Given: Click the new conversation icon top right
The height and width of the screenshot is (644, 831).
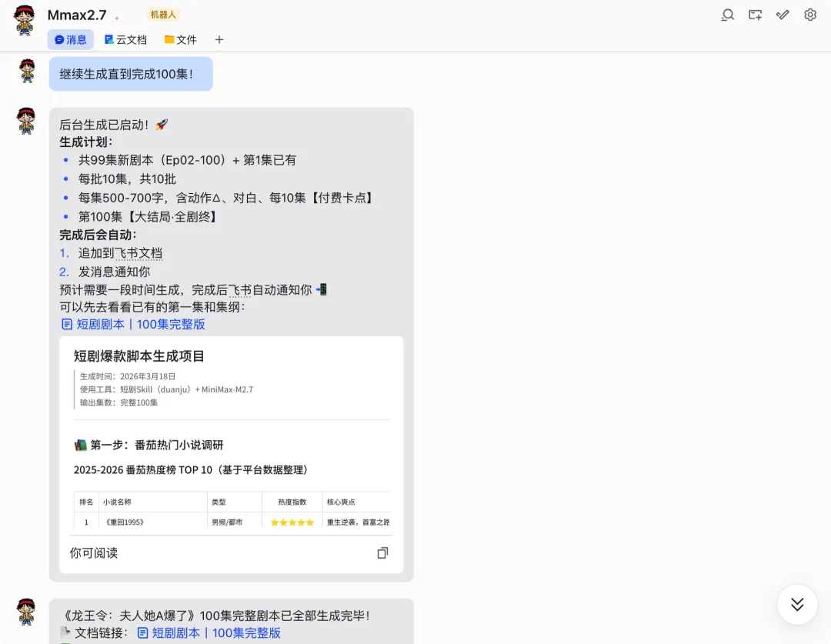Looking at the screenshot, I should tap(755, 15).
